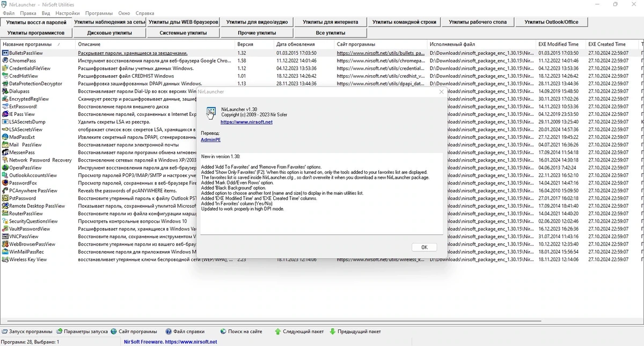Open the Файл menu
The height and width of the screenshot is (346, 644).
9,13
